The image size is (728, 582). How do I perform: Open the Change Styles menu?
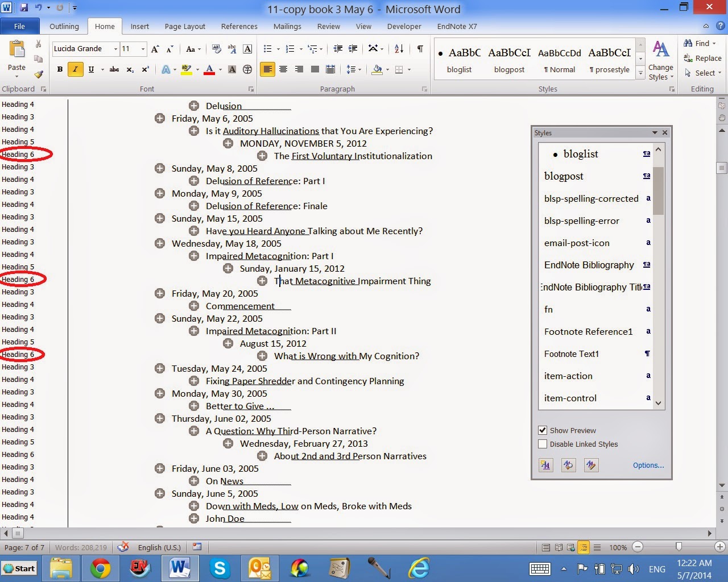click(x=661, y=60)
